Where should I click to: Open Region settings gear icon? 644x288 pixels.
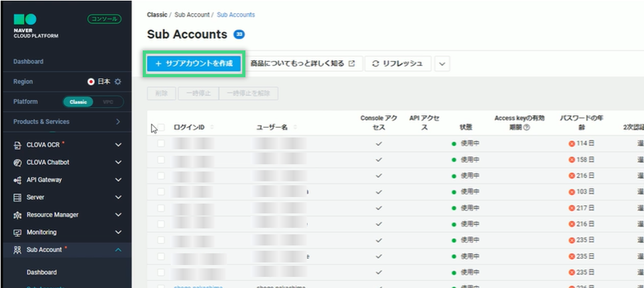(118, 82)
